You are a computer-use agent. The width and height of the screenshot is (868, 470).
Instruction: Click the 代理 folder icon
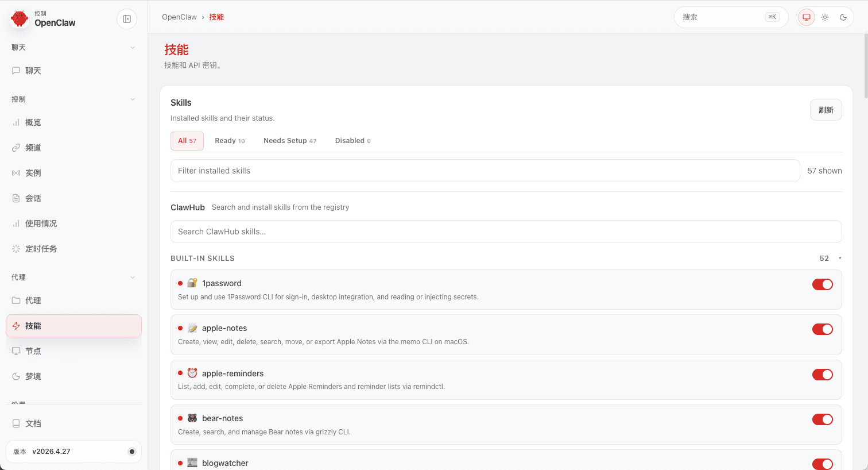pyautogui.click(x=16, y=301)
